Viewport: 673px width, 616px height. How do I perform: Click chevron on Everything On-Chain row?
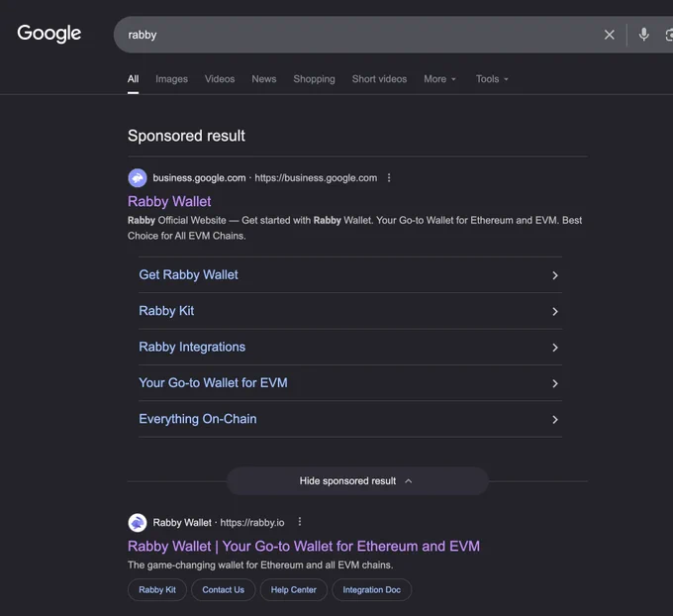click(x=555, y=420)
